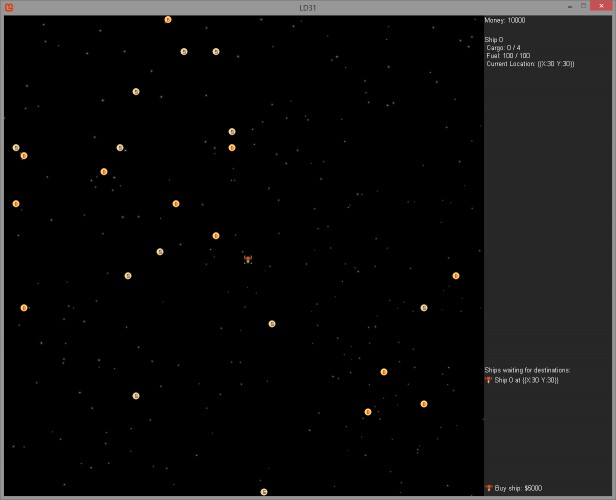Click the S marker overlapping a D marker at far left
Image resolution: width=616 pixels, height=500 pixels.
[x=16, y=148]
